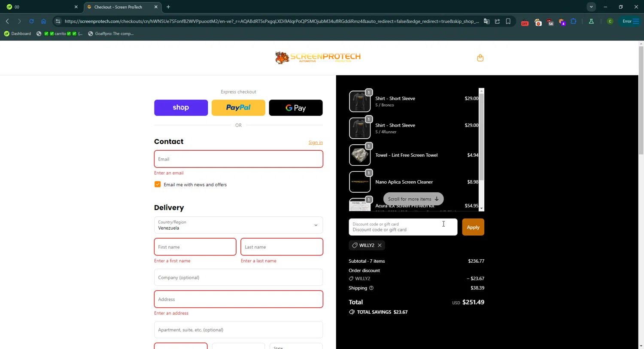Pay with Shop Pay button
The width and height of the screenshot is (644, 349).
pos(181,108)
